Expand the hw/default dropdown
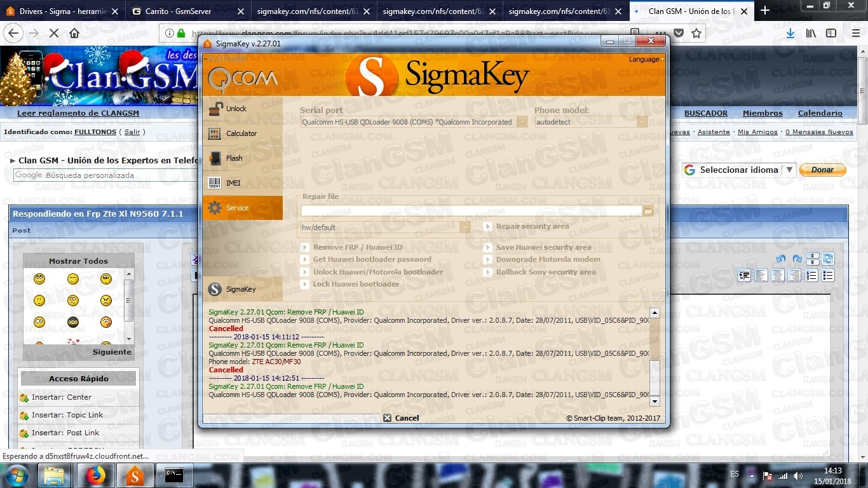The height and width of the screenshot is (488, 868). [465, 227]
